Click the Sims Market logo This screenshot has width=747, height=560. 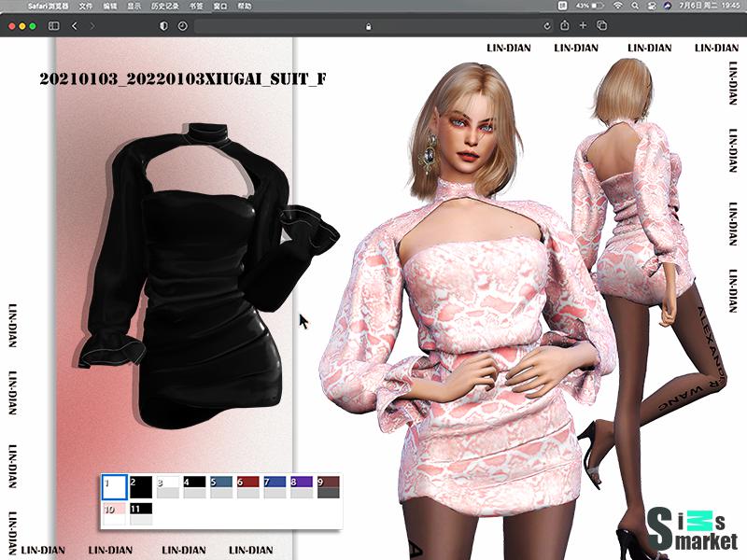(693, 529)
